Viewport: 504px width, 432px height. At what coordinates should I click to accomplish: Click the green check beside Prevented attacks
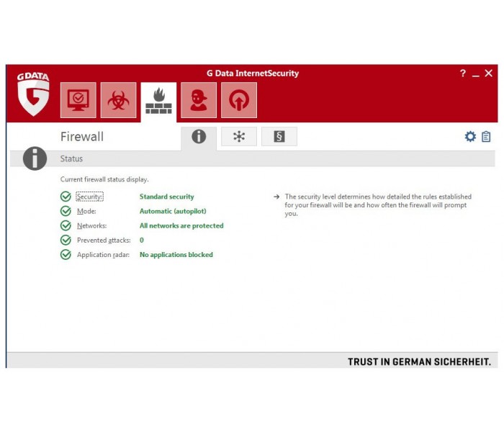click(x=66, y=240)
